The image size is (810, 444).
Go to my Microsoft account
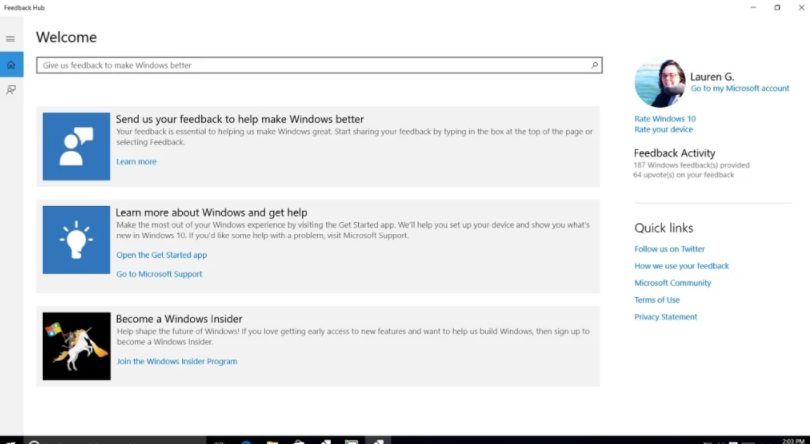[x=740, y=88]
